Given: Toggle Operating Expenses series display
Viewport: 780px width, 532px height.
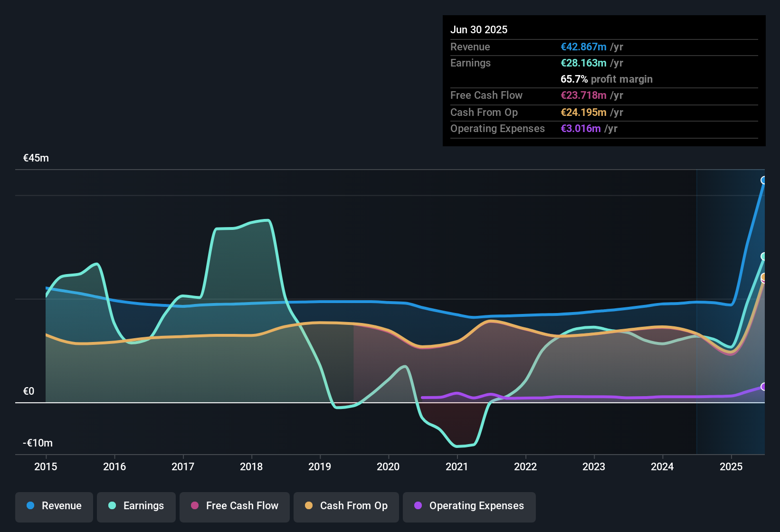Looking at the screenshot, I should click(469, 506).
